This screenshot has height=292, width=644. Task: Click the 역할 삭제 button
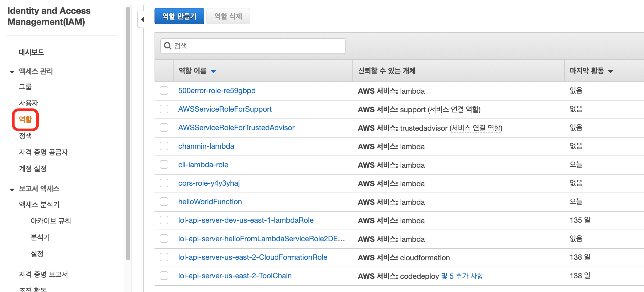coord(228,16)
